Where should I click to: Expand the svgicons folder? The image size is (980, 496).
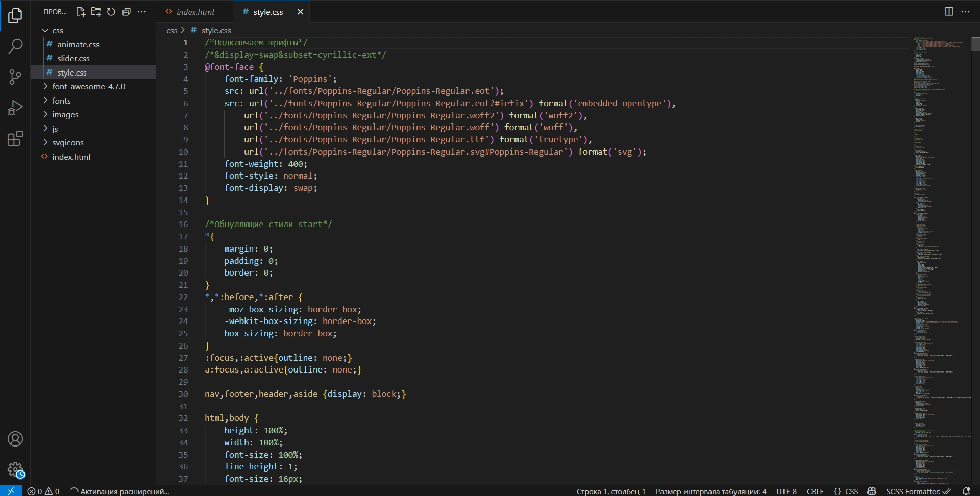[x=67, y=143]
